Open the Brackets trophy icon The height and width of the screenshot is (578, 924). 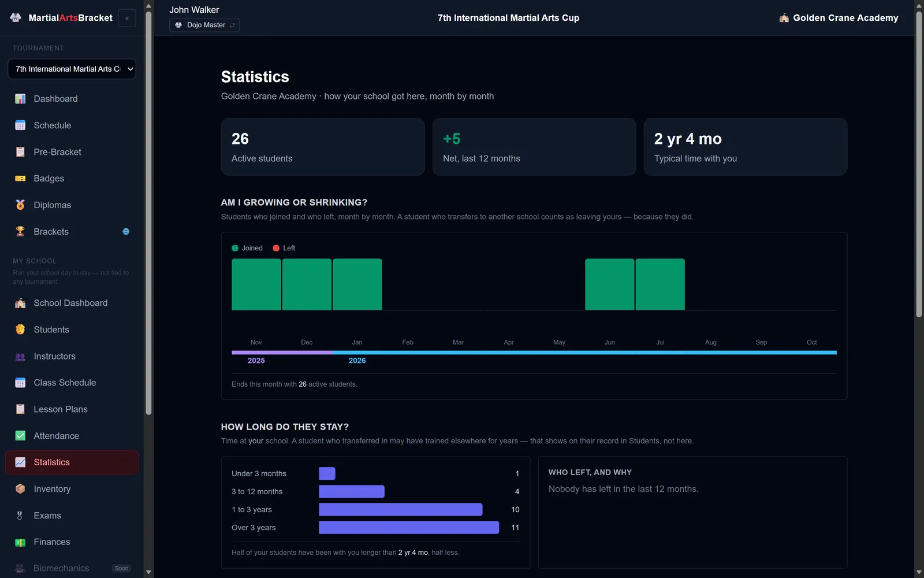point(20,232)
